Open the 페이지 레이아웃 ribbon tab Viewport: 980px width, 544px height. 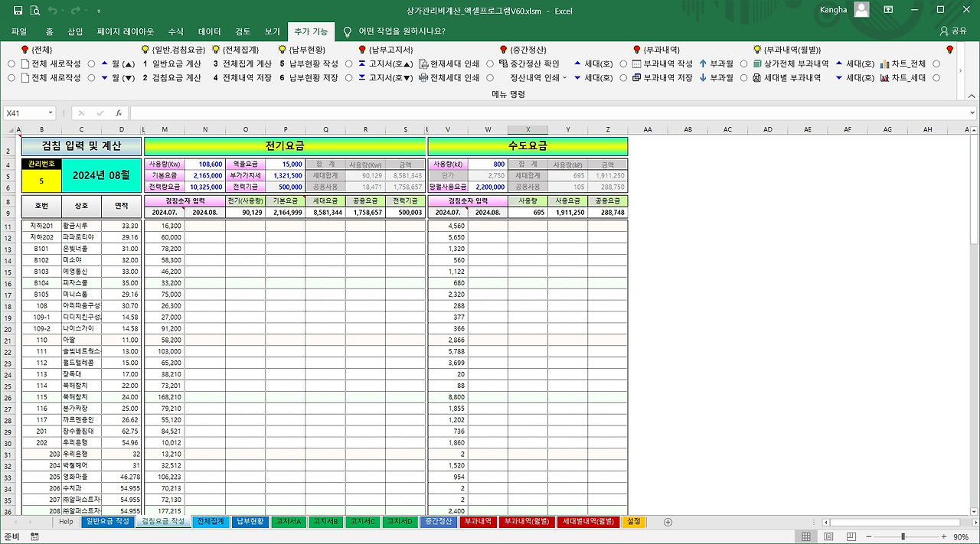click(x=126, y=31)
